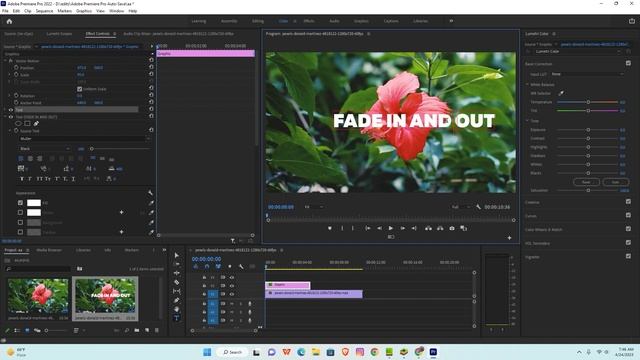This screenshot has width=640, height=360.
Task: Click the Export Frame camera icon
Action: pyautogui.click(x=452, y=228)
